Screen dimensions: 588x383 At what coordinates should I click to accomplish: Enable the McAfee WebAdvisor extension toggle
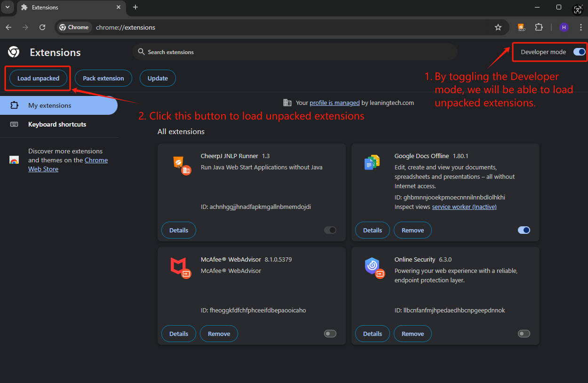[330, 334]
